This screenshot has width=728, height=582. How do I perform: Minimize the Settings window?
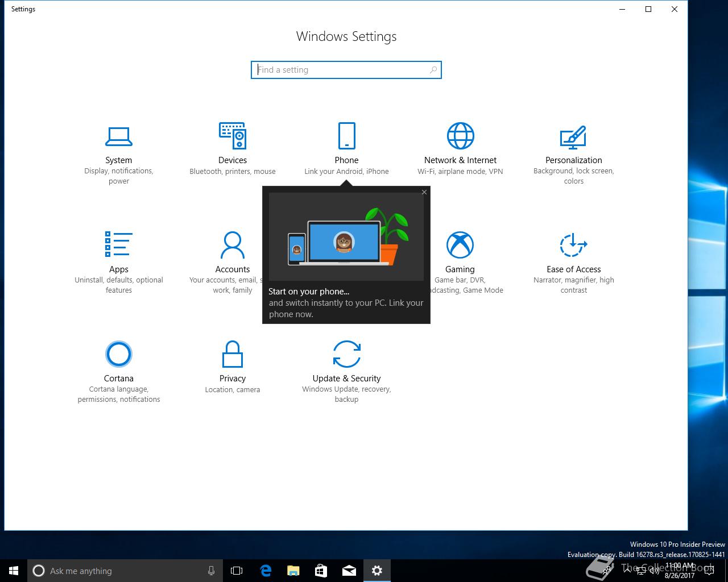click(x=622, y=9)
